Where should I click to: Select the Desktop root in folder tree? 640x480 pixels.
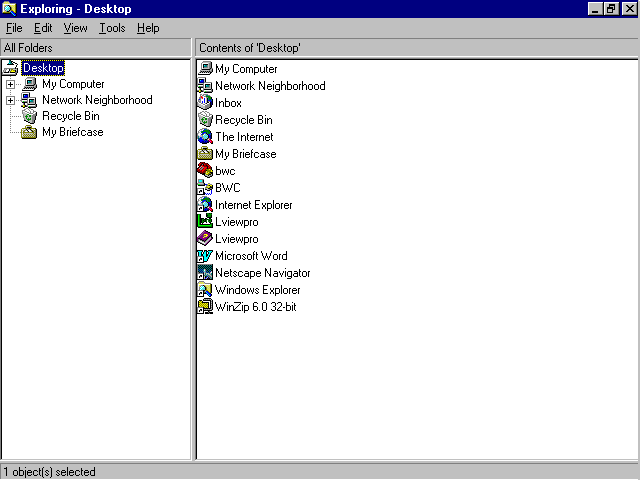pyautogui.click(x=43, y=68)
